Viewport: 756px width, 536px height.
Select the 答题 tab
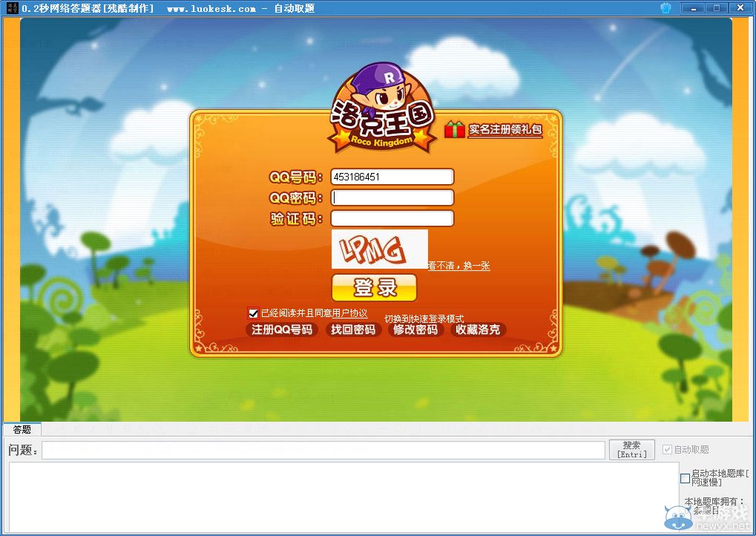[x=22, y=429]
